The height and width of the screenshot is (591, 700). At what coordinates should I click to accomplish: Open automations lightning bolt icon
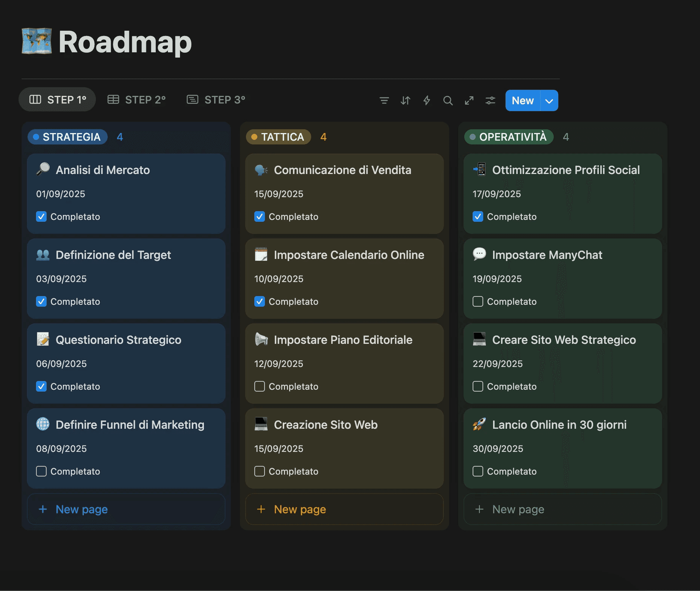click(427, 100)
